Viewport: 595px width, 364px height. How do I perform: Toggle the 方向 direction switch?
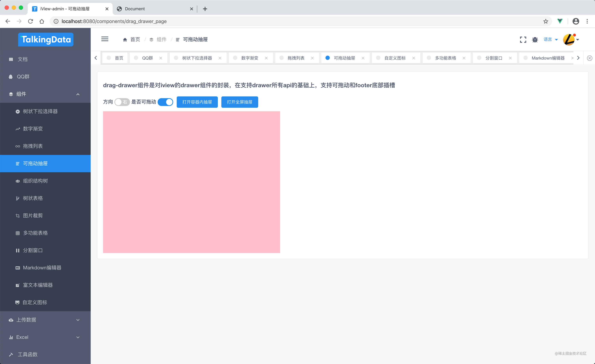coord(122,102)
